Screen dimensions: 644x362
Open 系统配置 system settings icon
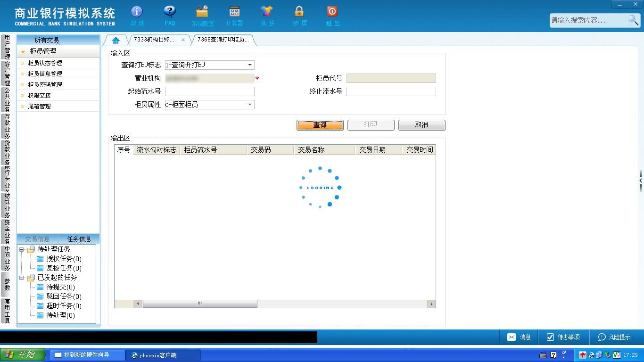(202, 11)
